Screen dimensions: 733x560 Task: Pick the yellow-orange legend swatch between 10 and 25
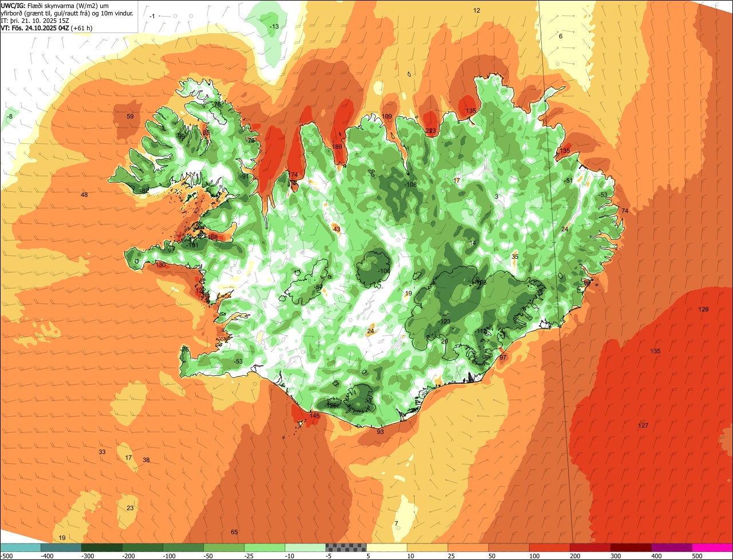(x=427, y=547)
